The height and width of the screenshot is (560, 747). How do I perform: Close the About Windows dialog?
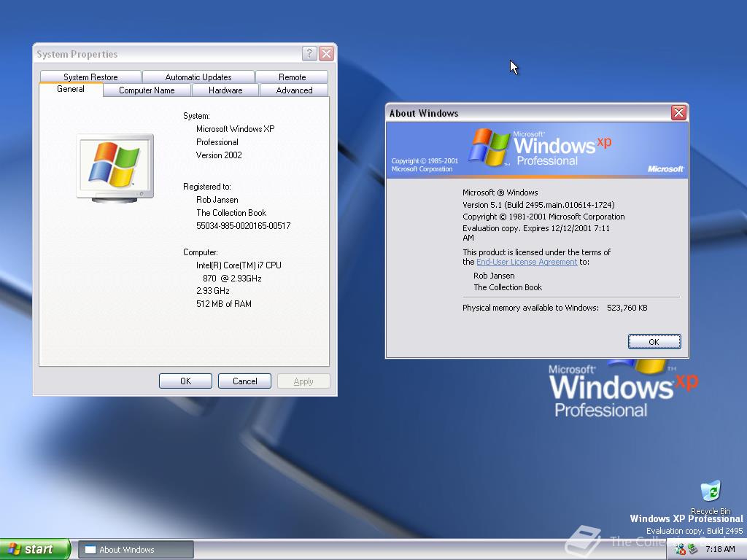[x=678, y=113]
